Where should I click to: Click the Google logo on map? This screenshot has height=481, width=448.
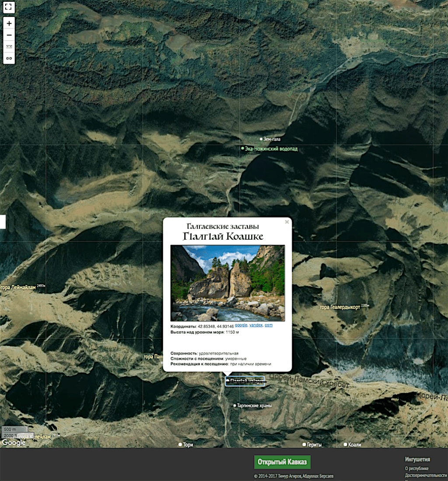[x=14, y=443]
